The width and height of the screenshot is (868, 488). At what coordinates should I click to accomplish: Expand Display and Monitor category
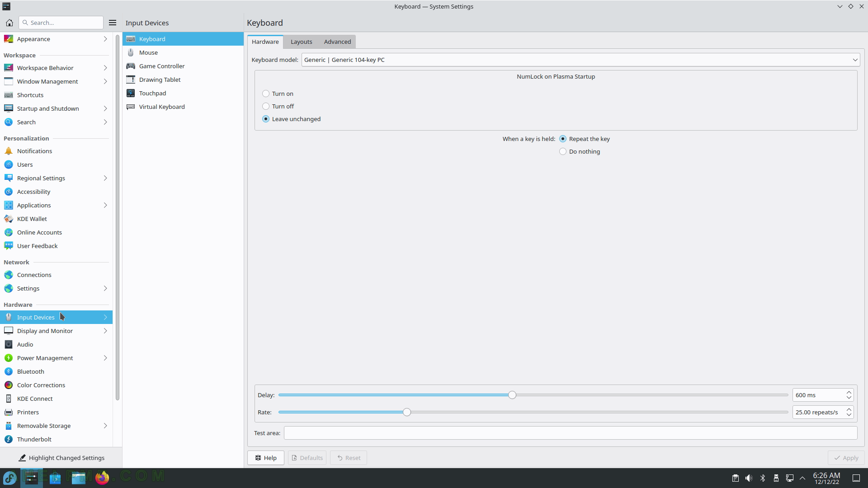[x=56, y=331]
